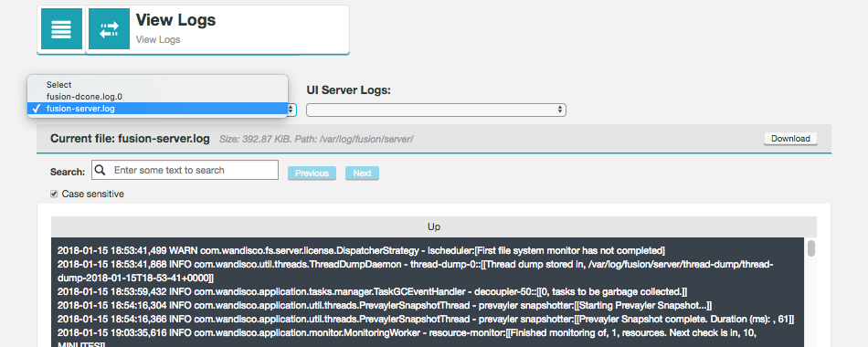The image size is (868, 347).
Task: Toggle the Case sensitive checkbox
Action: point(54,194)
